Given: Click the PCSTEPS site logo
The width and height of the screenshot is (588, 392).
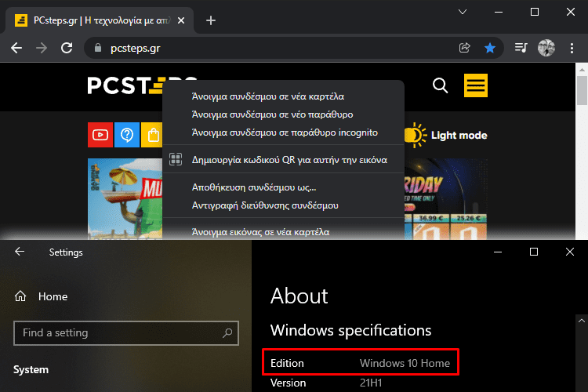Looking at the screenshot, I should click(x=125, y=85).
